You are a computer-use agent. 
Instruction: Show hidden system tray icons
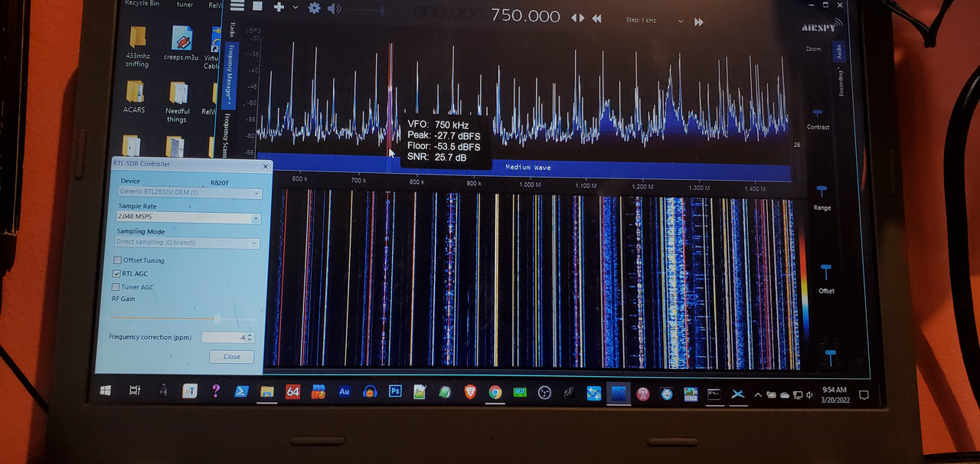point(758,395)
